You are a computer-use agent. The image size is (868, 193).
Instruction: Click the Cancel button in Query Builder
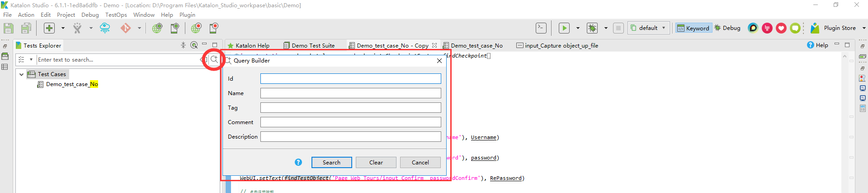point(420,163)
